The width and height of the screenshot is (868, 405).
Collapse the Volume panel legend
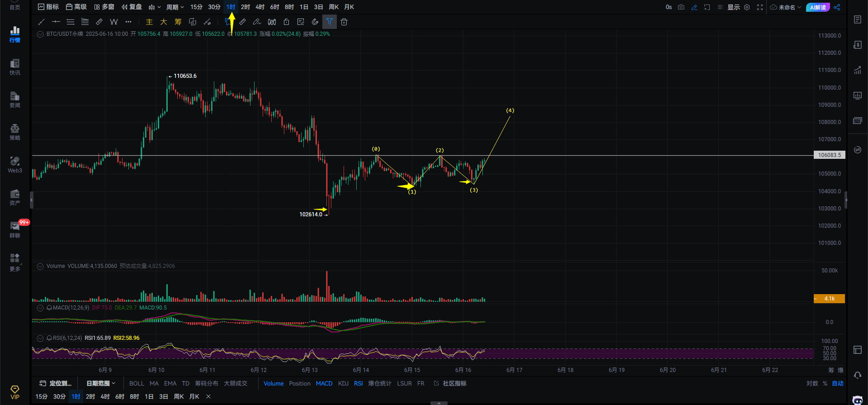tap(40, 266)
